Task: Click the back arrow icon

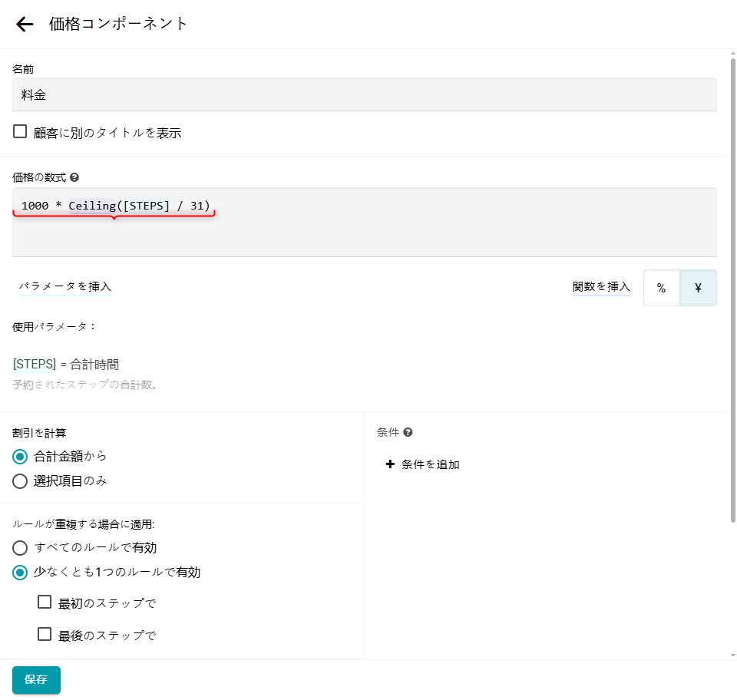Action: [25, 25]
